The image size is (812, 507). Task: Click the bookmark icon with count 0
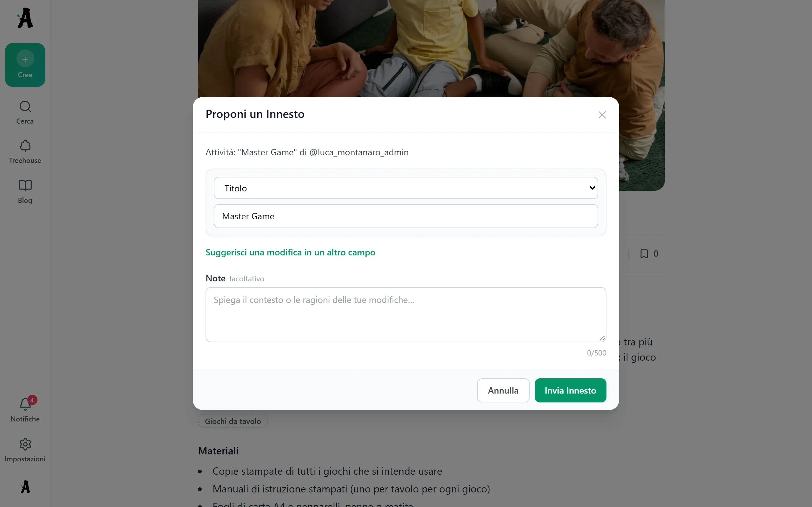tap(649, 254)
